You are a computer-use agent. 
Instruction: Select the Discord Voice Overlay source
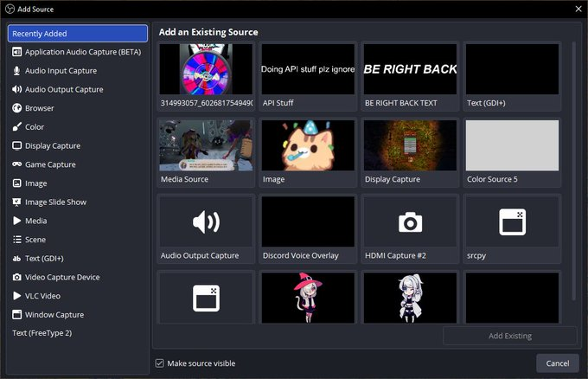[x=308, y=228]
